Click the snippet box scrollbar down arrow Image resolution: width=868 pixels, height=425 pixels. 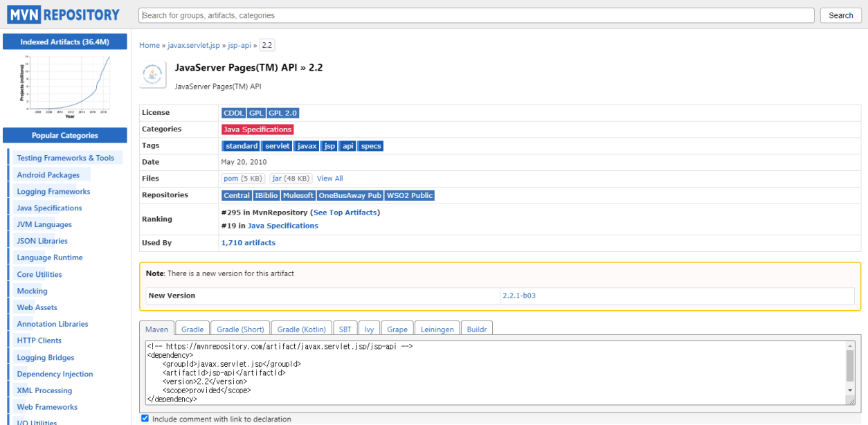tap(850, 390)
